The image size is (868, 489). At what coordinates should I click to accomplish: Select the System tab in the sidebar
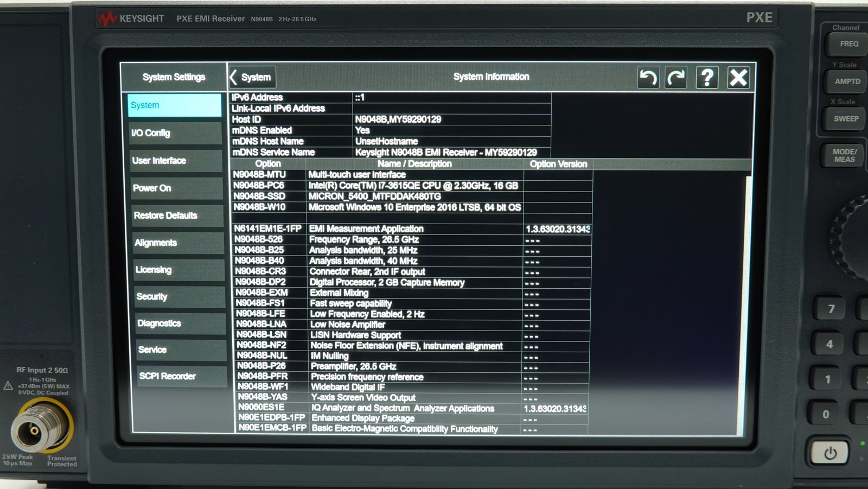click(175, 105)
